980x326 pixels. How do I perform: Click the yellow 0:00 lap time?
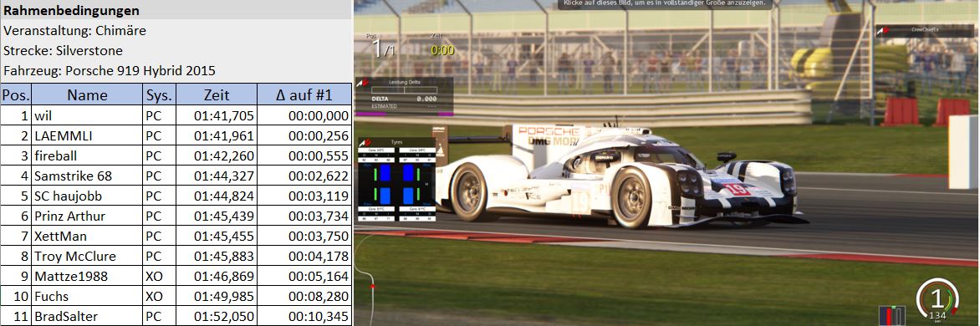point(442,50)
